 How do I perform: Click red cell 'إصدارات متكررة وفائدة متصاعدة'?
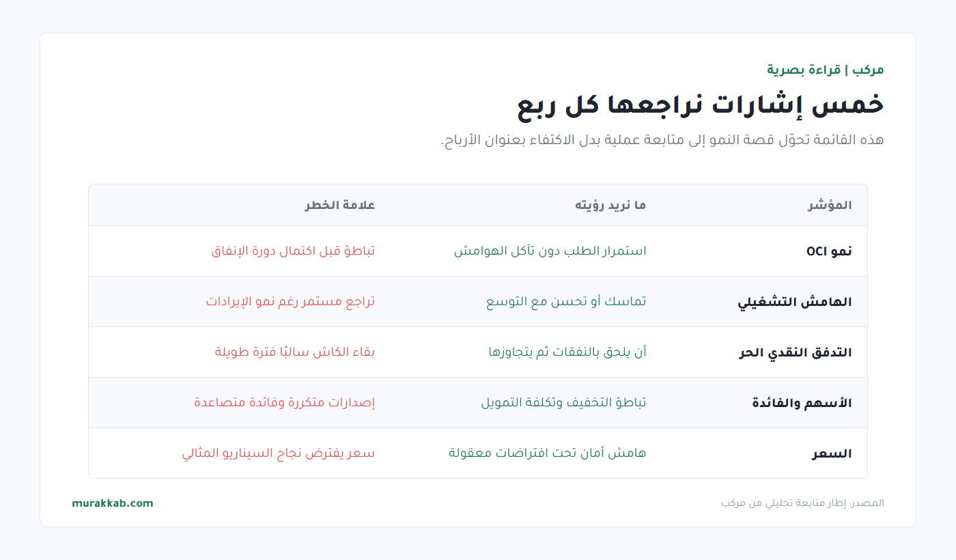(x=285, y=403)
